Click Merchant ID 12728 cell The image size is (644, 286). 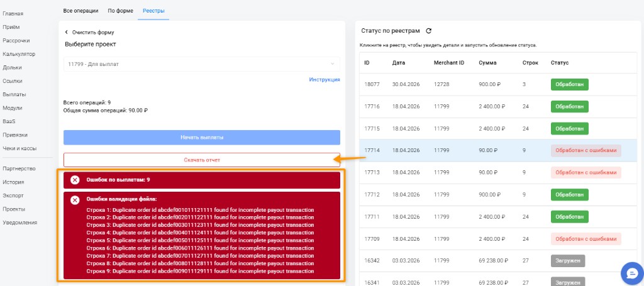[441, 84]
